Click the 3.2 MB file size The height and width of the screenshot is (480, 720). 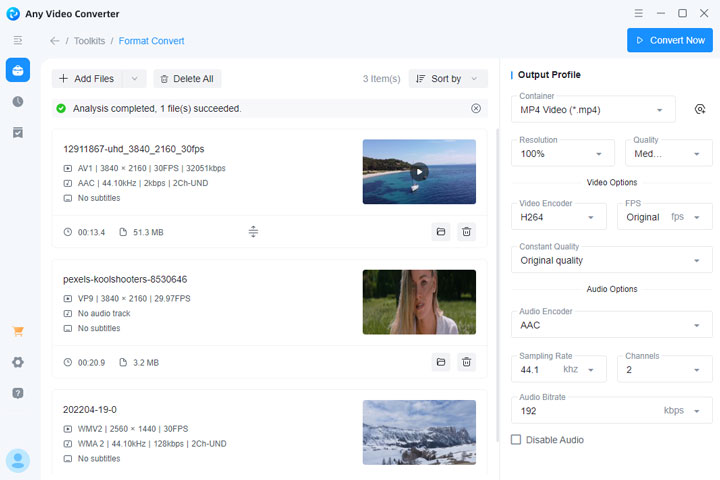click(146, 363)
